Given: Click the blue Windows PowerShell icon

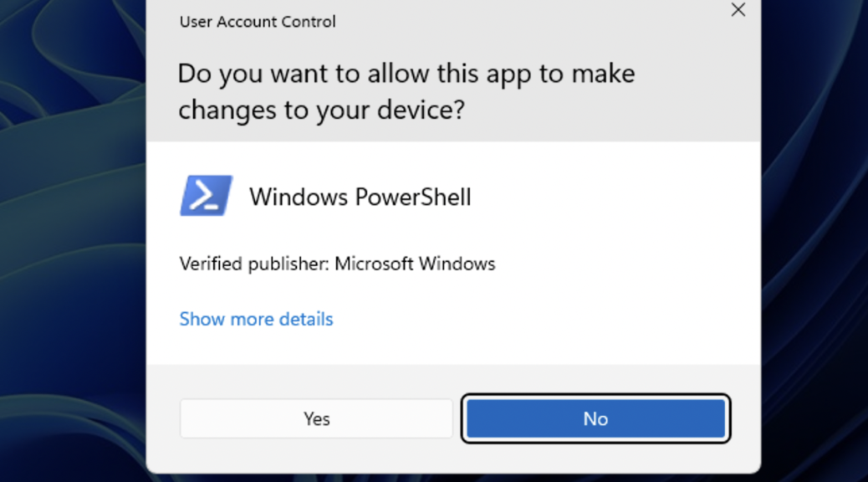Looking at the screenshot, I should pos(206,196).
